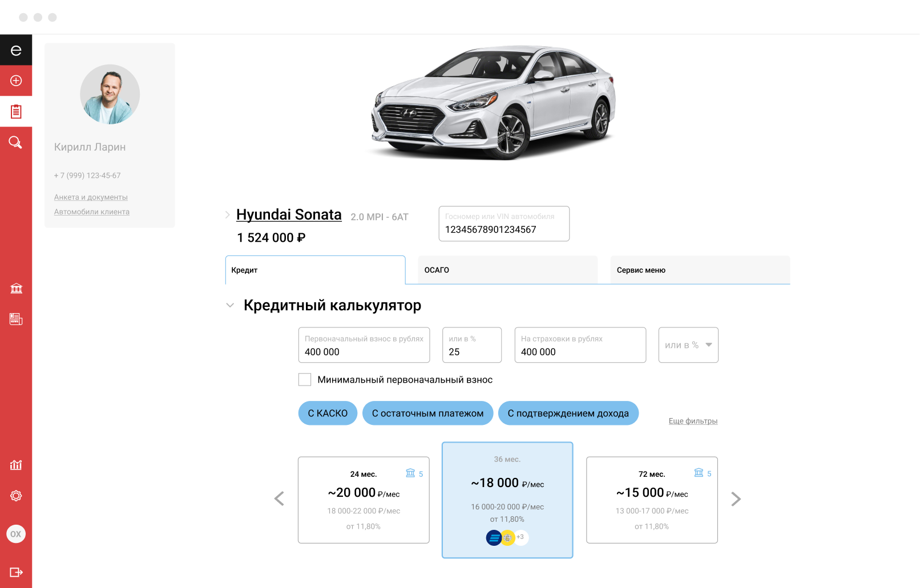Switch to the Кредит tab
The image size is (920, 588).
pos(316,270)
